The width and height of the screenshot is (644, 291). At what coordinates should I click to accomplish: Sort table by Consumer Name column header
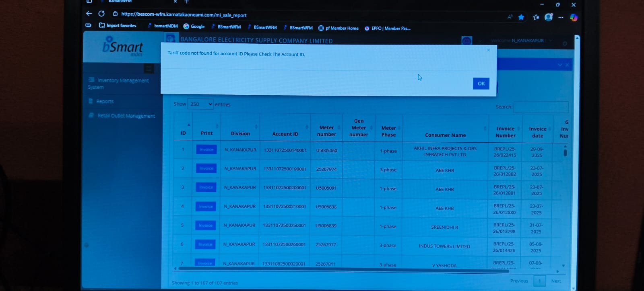(x=446, y=129)
